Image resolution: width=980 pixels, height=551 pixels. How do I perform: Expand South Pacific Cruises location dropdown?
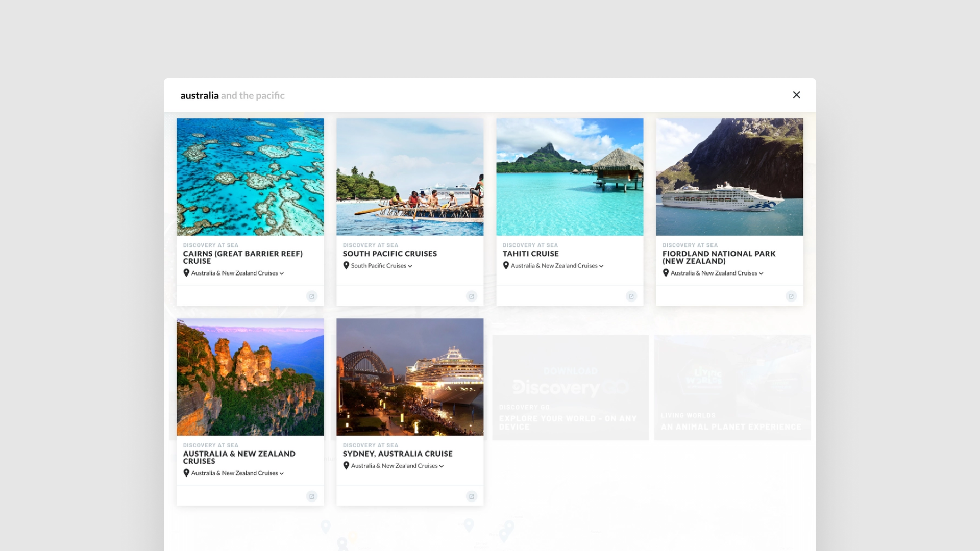pyautogui.click(x=410, y=266)
